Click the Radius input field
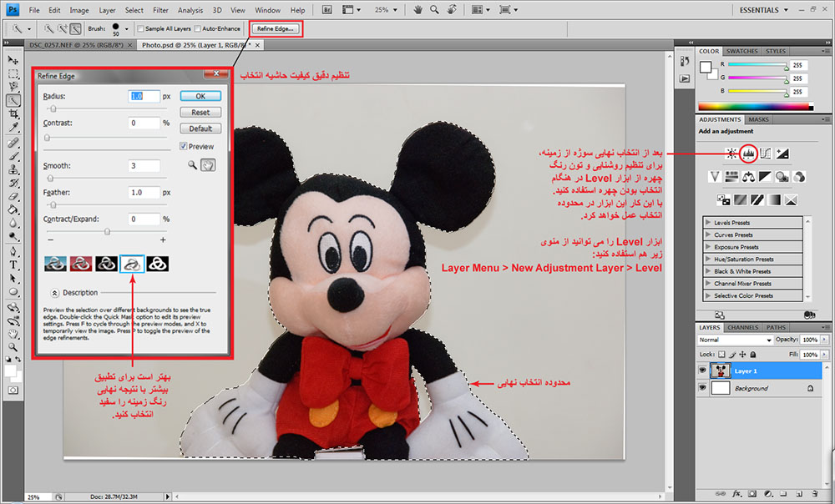Image resolution: width=835 pixels, height=504 pixels. pos(144,96)
